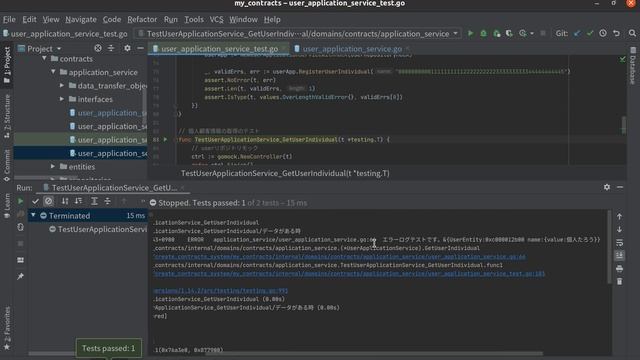This screenshot has width=640, height=360.
Task: Clear console with trash icon
Action: (620, 282)
